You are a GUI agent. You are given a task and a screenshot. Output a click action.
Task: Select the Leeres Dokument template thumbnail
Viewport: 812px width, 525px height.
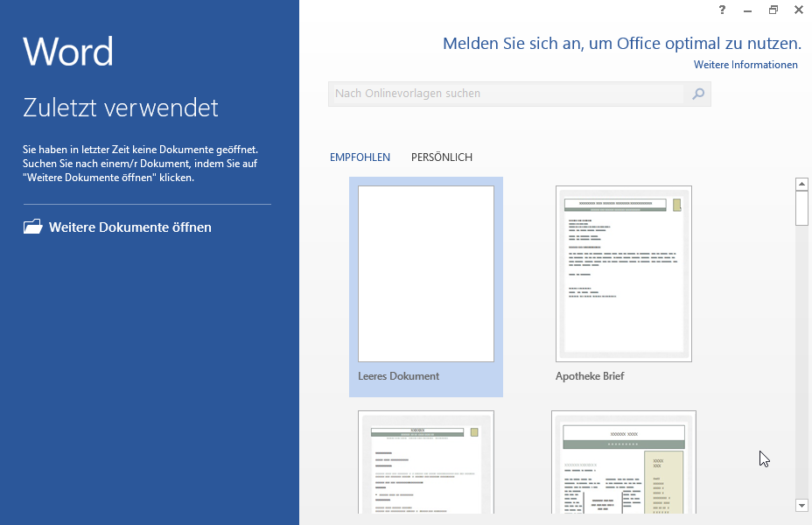(x=425, y=274)
